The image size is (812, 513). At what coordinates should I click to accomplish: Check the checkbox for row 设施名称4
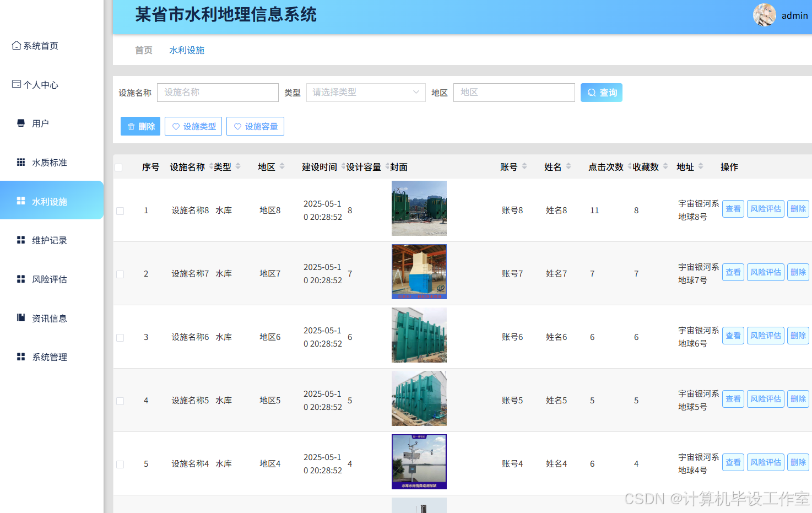(x=120, y=465)
